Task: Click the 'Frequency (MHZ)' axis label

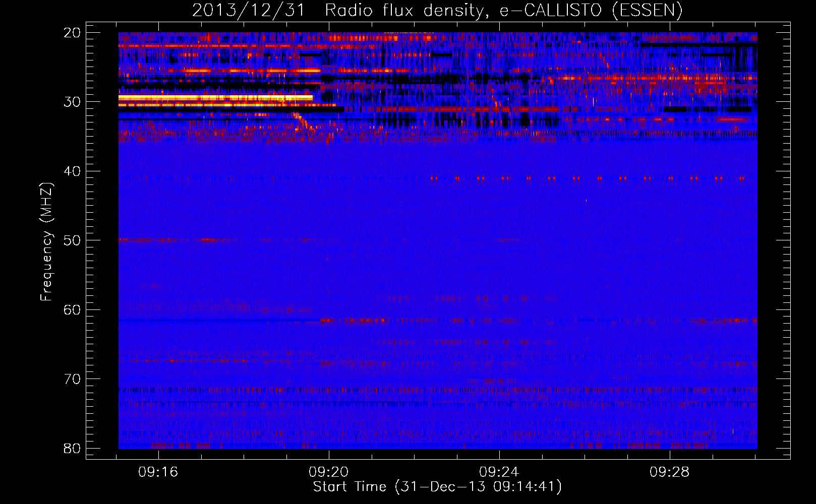Action: pyautogui.click(x=46, y=242)
